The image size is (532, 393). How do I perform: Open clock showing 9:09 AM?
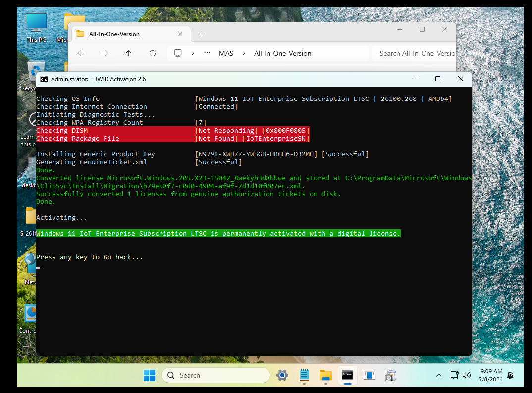click(x=491, y=375)
